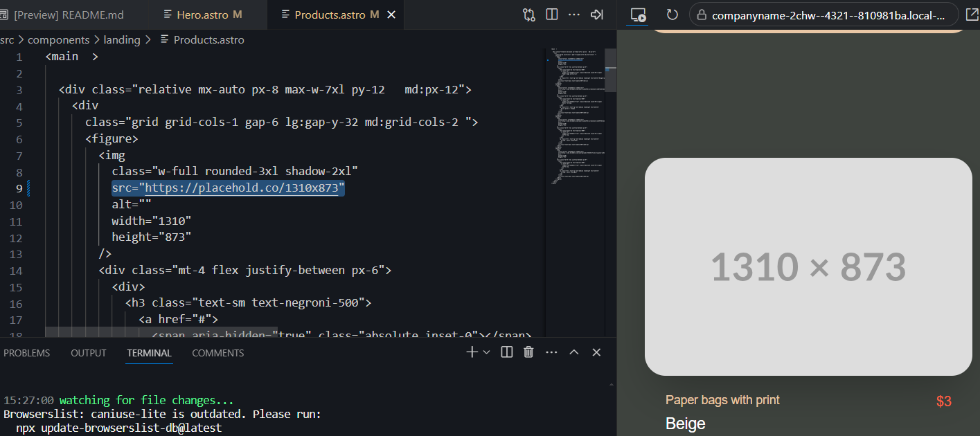
Task: Split the editor to the right
Action: 552,15
